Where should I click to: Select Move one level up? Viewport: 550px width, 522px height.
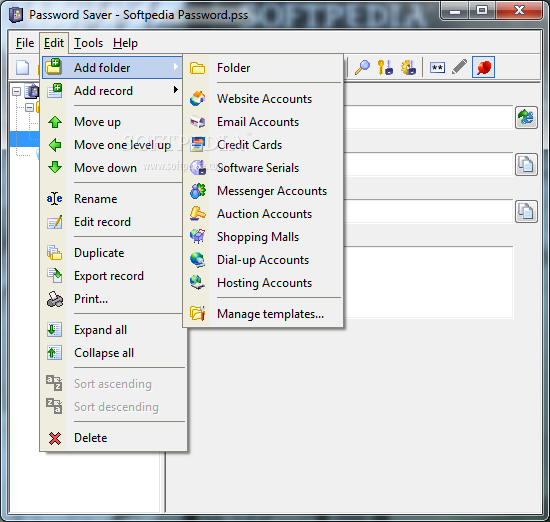(112, 145)
